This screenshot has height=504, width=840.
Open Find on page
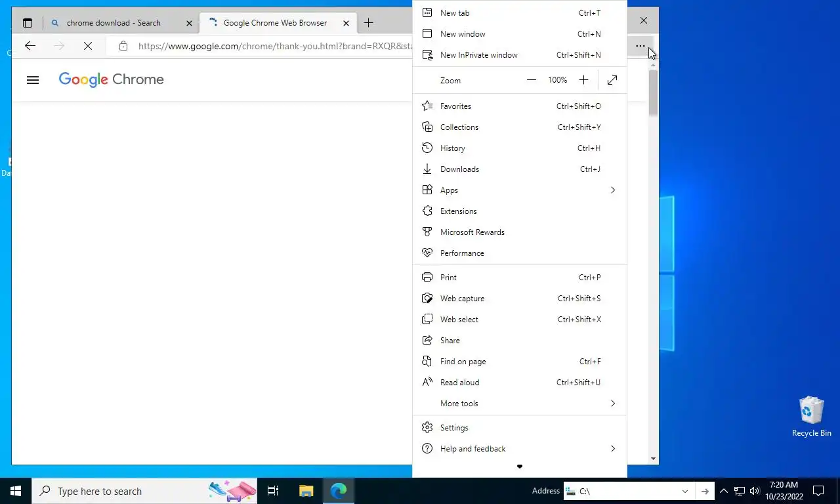click(520, 361)
